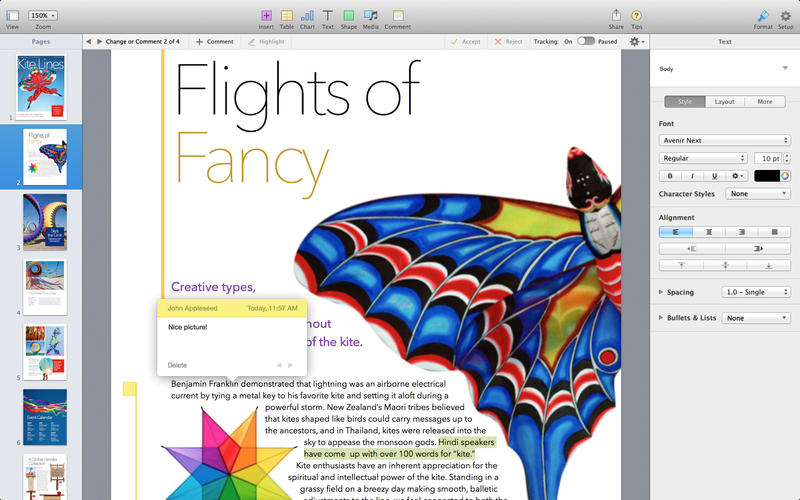
Task: Align text to top vertically
Action: coord(681,265)
